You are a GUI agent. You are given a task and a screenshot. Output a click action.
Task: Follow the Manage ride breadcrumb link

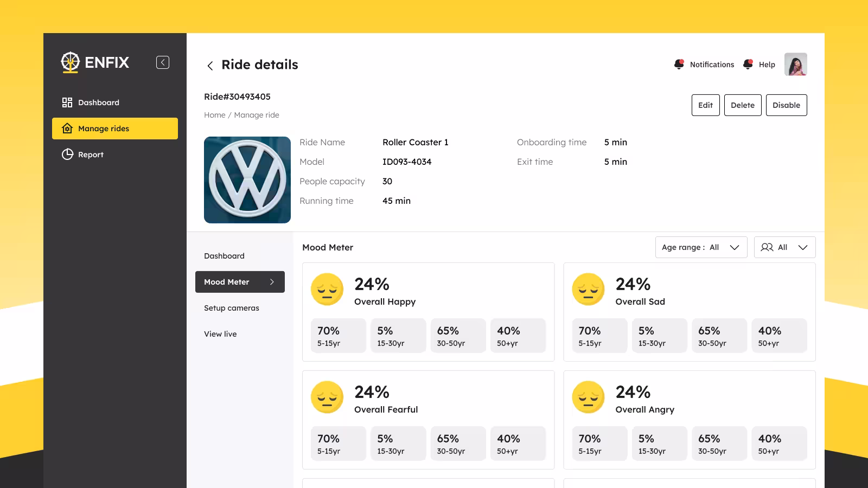click(x=257, y=115)
